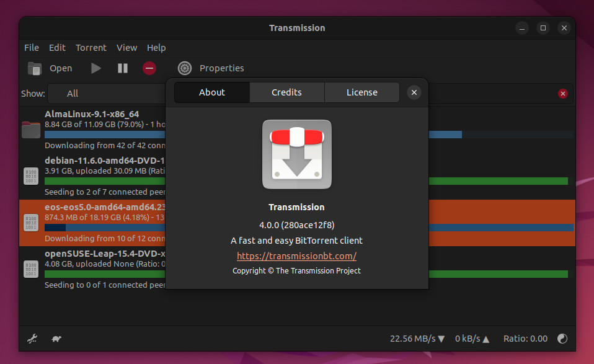Click 'Downloading from 42 of 42' status
The height and width of the screenshot is (364, 594).
pos(105,146)
